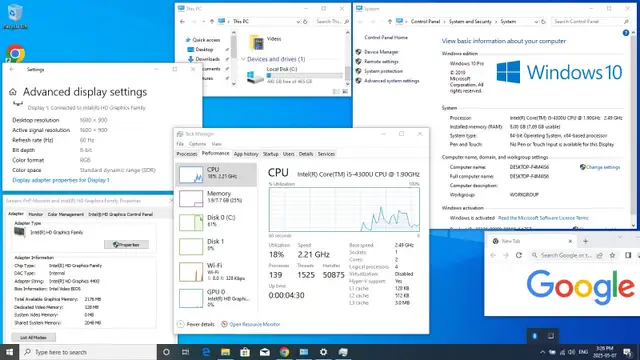View Wi-Fi performance in Task Manager
This screenshot has height=360, width=640.
(216, 271)
